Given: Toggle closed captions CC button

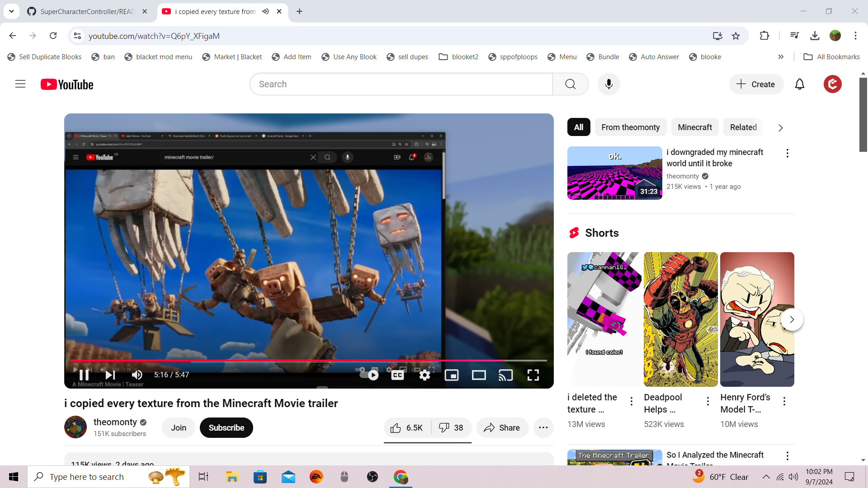Looking at the screenshot, I should click(x=397, y=375).
